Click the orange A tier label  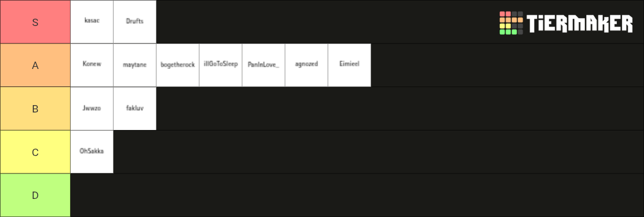coord(36,65)
